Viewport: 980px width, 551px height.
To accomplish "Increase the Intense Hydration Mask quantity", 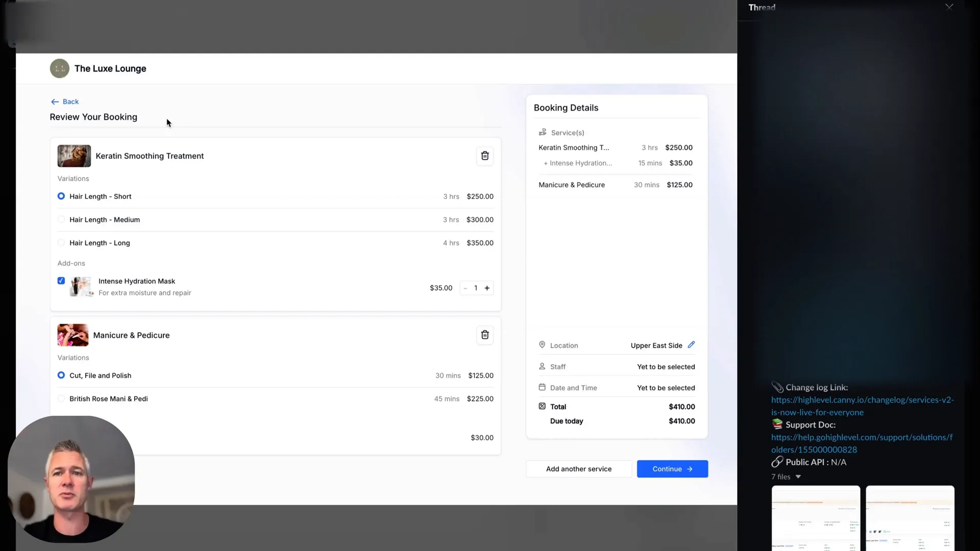I will [487, 288].
